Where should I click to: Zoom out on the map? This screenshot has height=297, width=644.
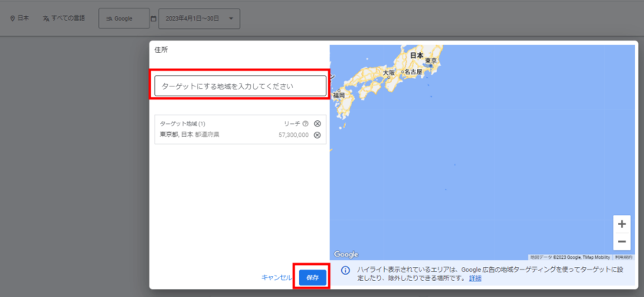622,242
